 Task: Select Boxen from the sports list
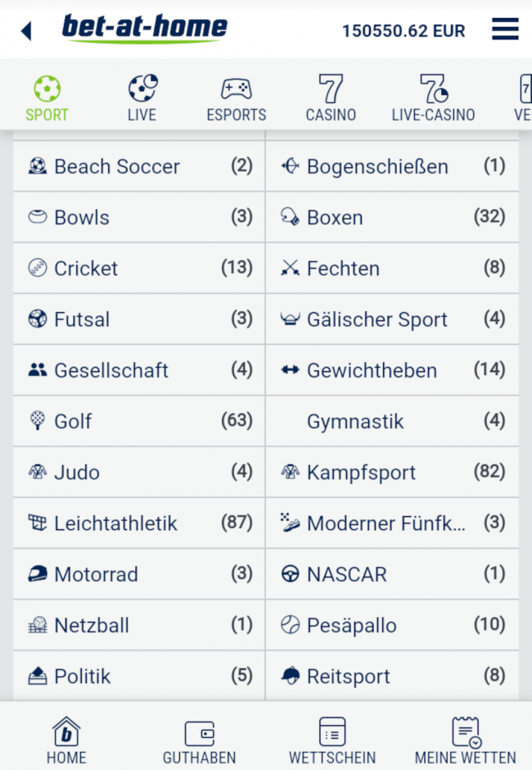pyautogui.click(x=334, y=218)
